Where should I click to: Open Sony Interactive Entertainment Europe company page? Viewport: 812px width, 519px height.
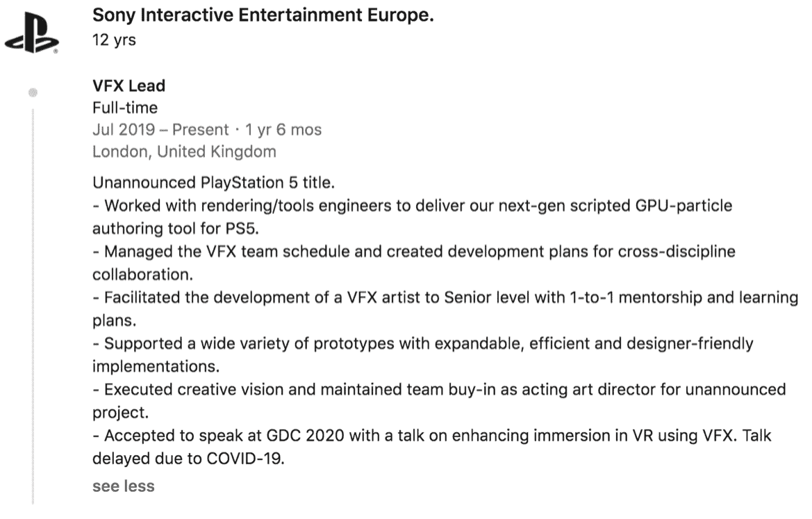[x=263, y=15]
